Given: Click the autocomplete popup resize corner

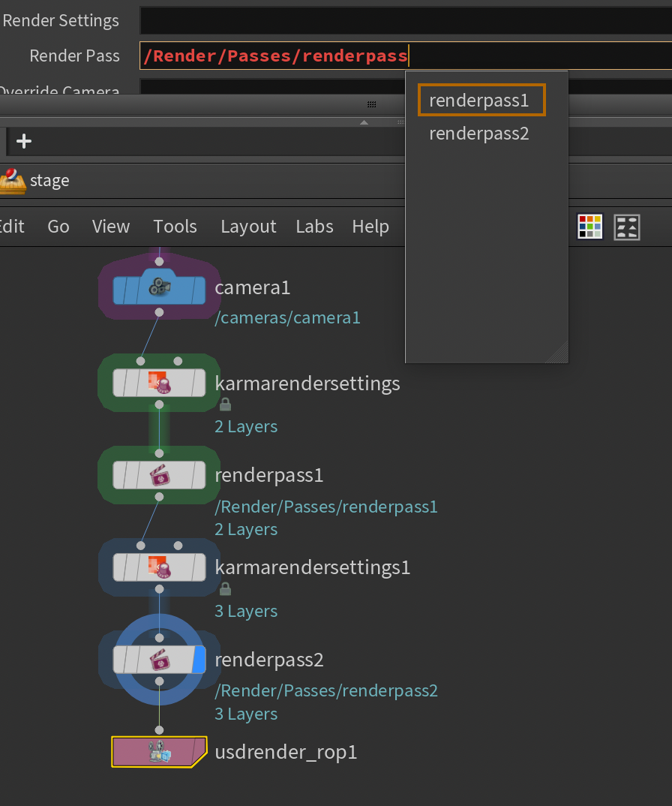Looking at the screenshot, I should click(x=558, y=353).
